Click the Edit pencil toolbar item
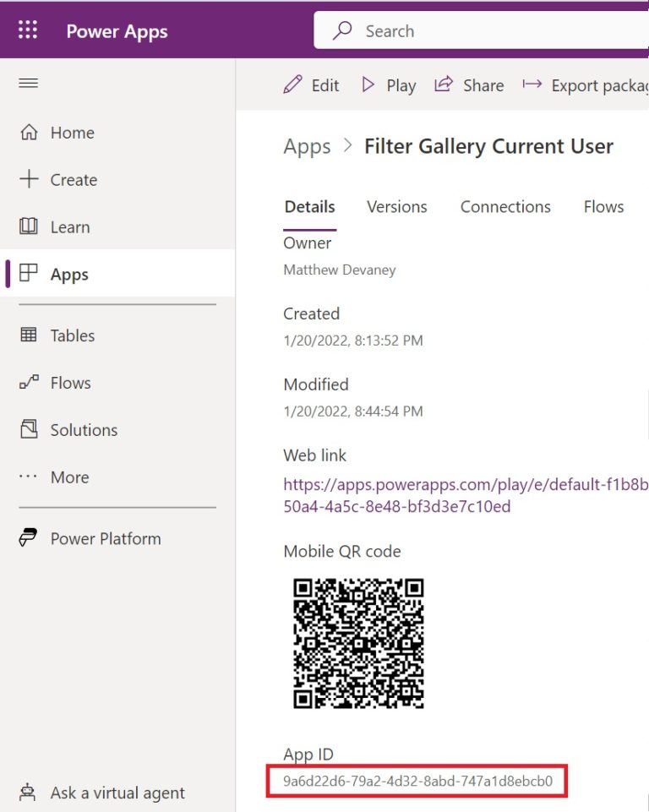This screenshot has width=649, height=812. coord(311,84)
